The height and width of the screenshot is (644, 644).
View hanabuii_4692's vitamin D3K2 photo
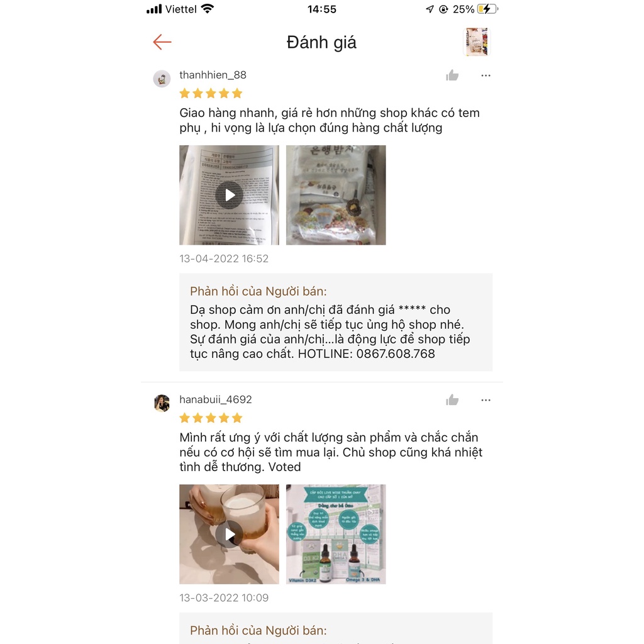(336, 535)
